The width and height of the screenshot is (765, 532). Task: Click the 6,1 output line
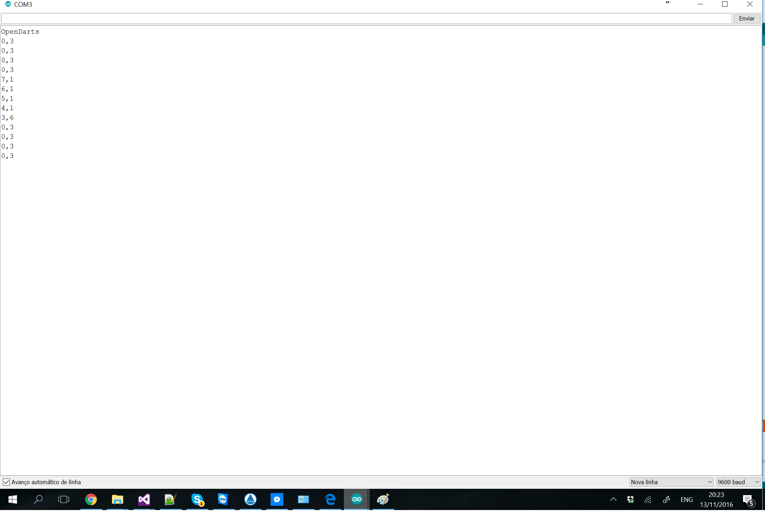point(7,89)
